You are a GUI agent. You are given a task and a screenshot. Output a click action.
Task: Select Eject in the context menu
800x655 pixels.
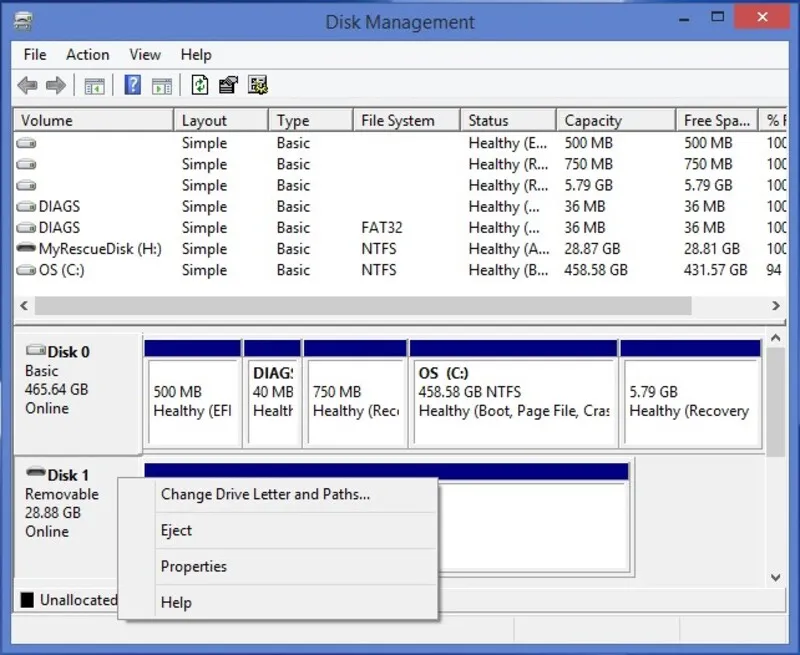[176, 530]
